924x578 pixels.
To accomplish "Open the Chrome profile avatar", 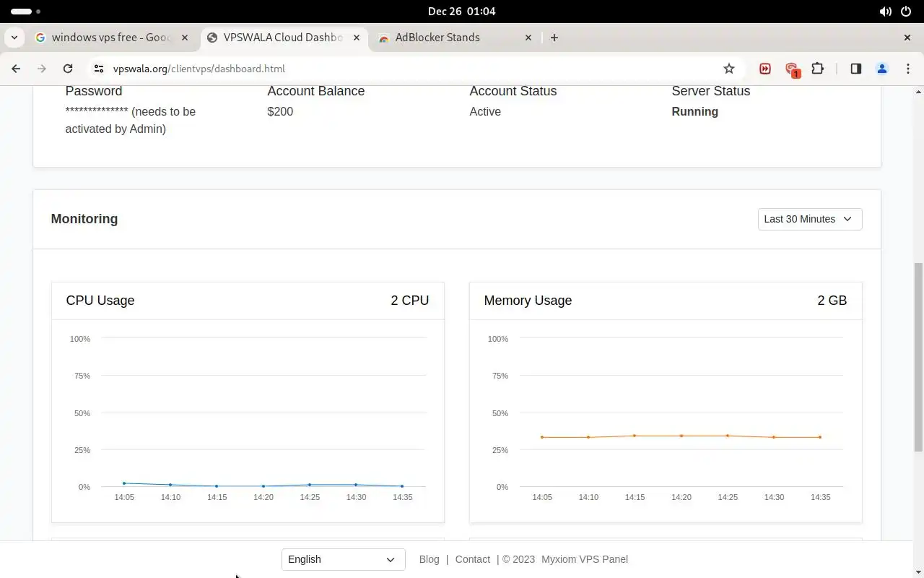I will (x=881, y=69).
